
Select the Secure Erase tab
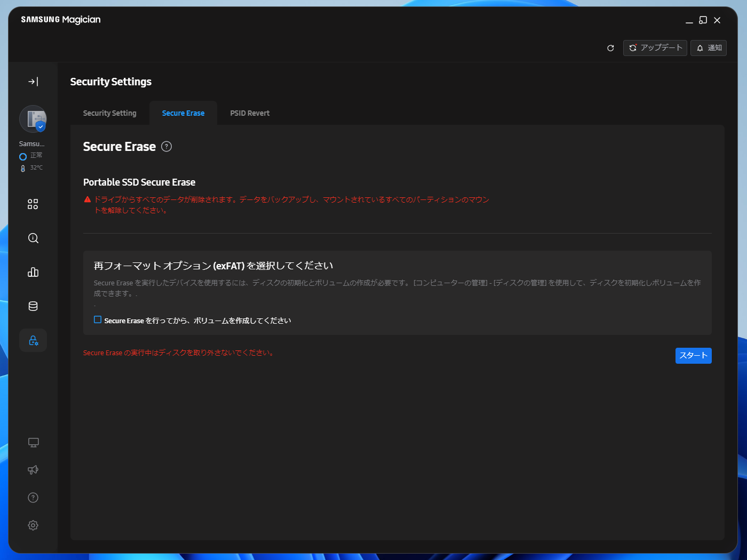click(183, 113)
